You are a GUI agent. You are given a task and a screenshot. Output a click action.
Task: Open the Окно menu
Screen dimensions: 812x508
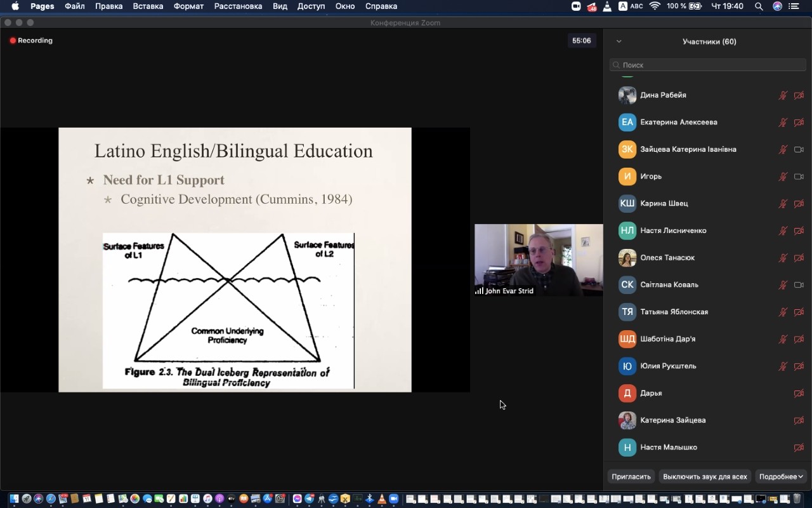(345, 6)
